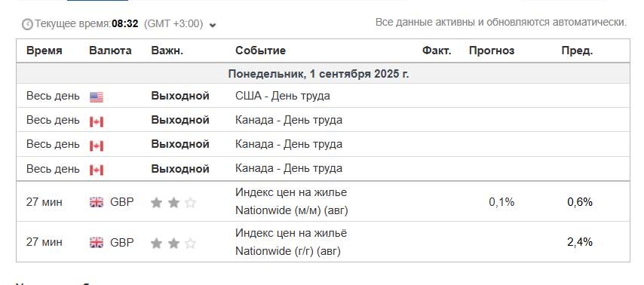Click the Прогноз column header

pos(492,51)
